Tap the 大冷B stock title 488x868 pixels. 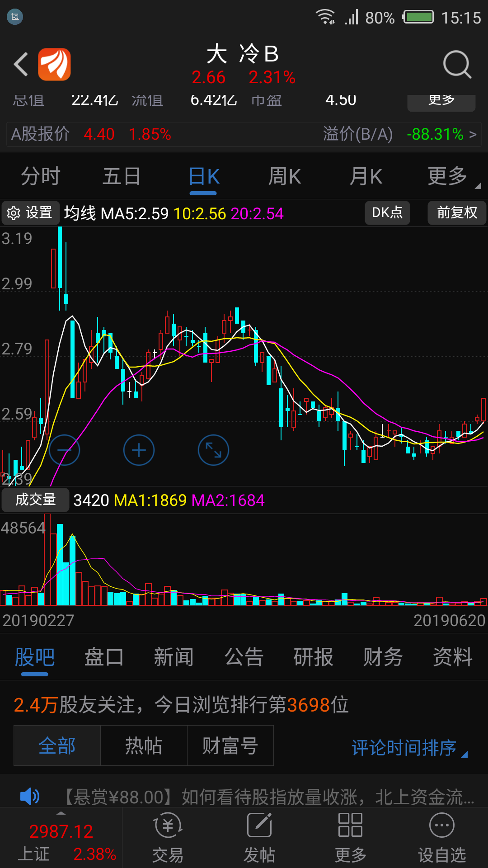(x=243, y=54)
